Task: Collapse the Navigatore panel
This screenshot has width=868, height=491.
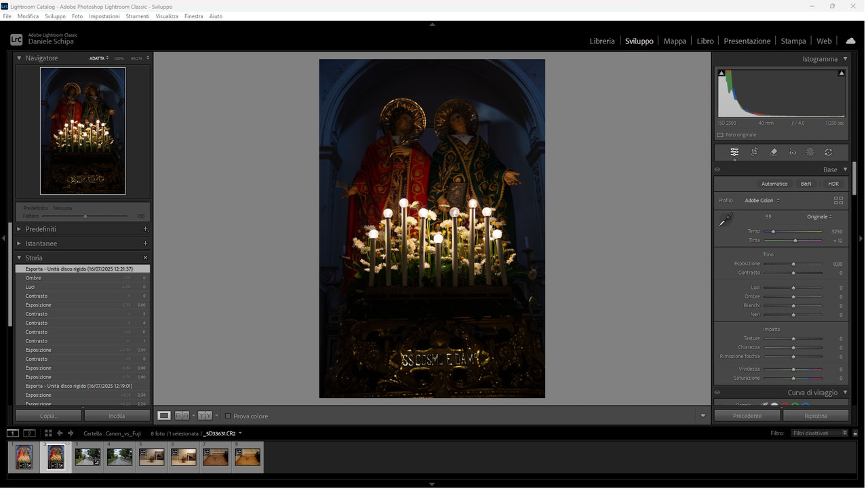Action: pos(19,58)
